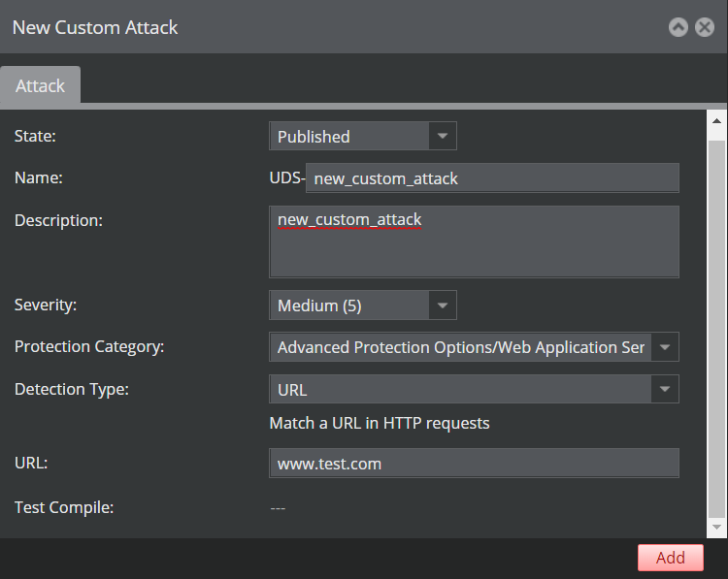Screen dimensions: 728x579
Task: Click the State label
Action: coord(35,136)
